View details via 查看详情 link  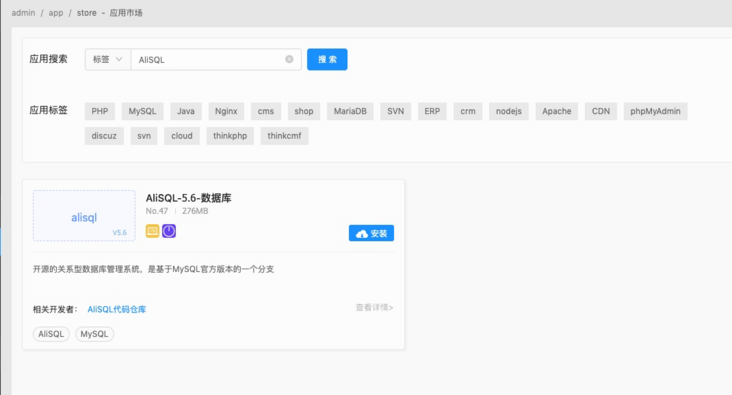(x=374, y=307)
